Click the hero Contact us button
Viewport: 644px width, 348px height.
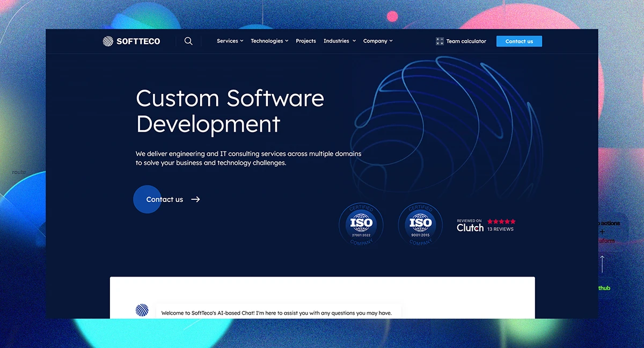tap(167, 199)
